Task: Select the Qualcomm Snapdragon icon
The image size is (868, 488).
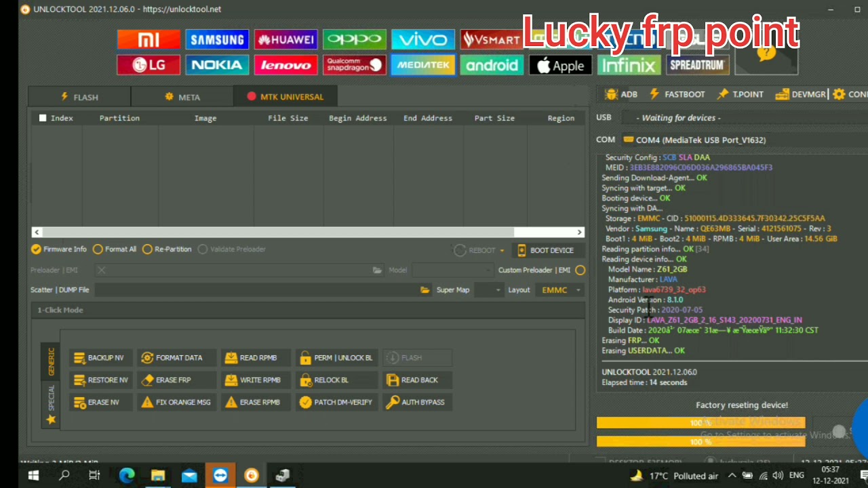Action: [x=354, y=65]
